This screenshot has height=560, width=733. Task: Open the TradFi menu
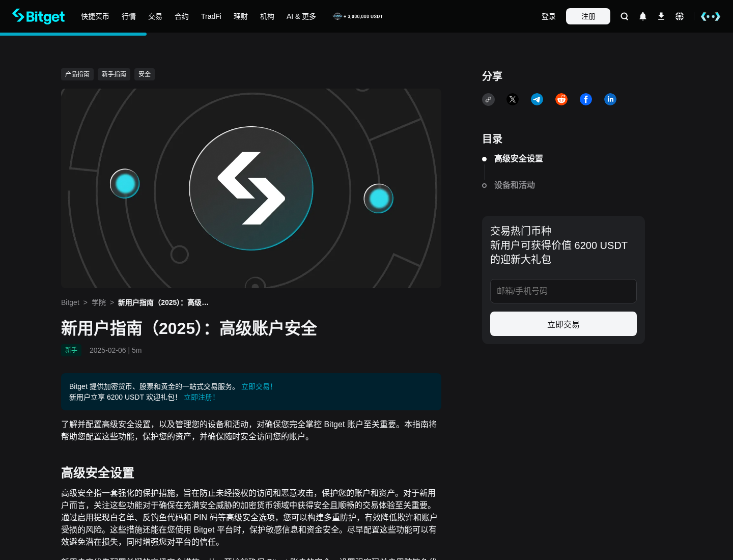(211, 16)
